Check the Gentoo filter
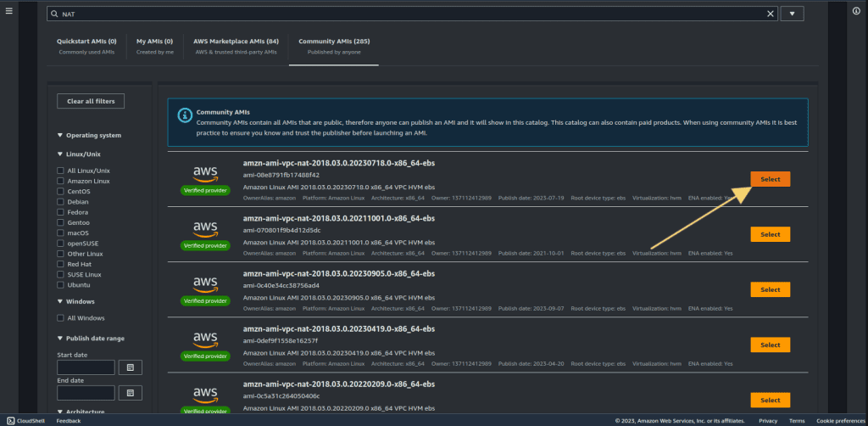868x426 pixels. 60,222
